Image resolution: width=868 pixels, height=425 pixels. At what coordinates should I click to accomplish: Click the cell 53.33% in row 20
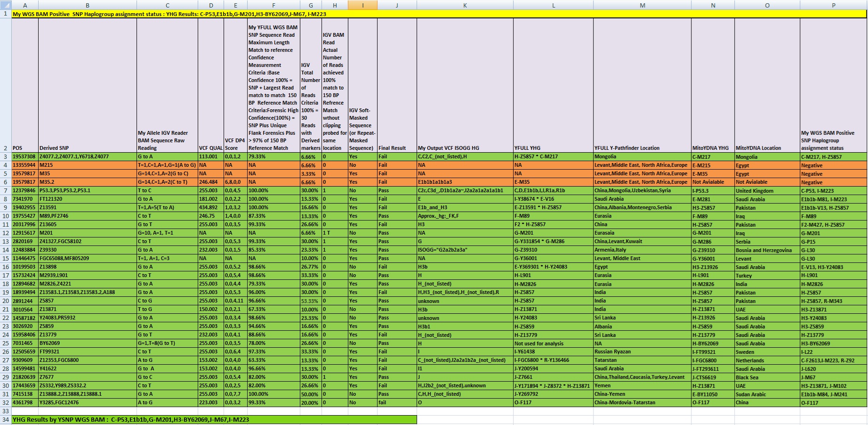(311, 301)
